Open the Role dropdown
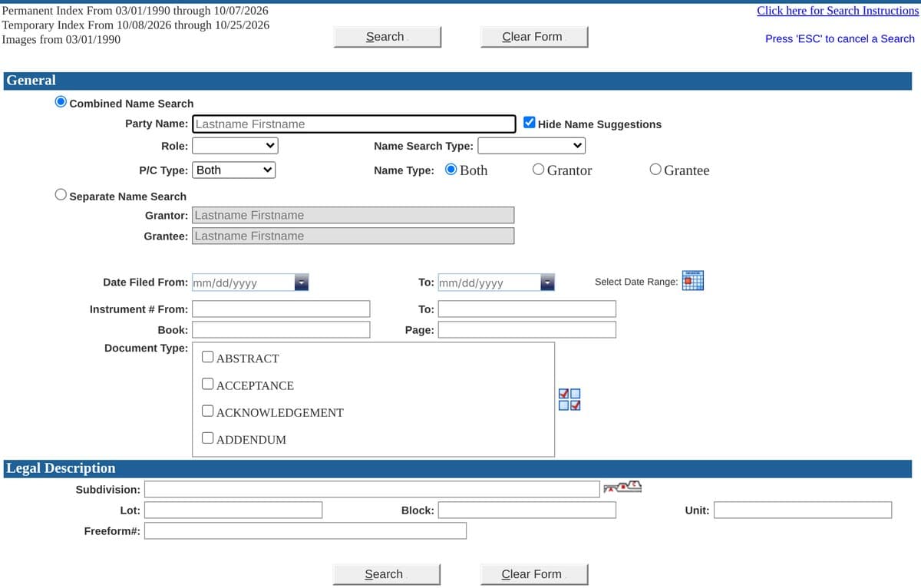 pos(235,146)
